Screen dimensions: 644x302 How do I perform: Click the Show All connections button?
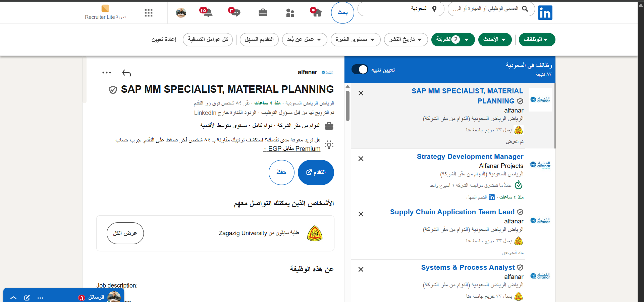[125, 233]
